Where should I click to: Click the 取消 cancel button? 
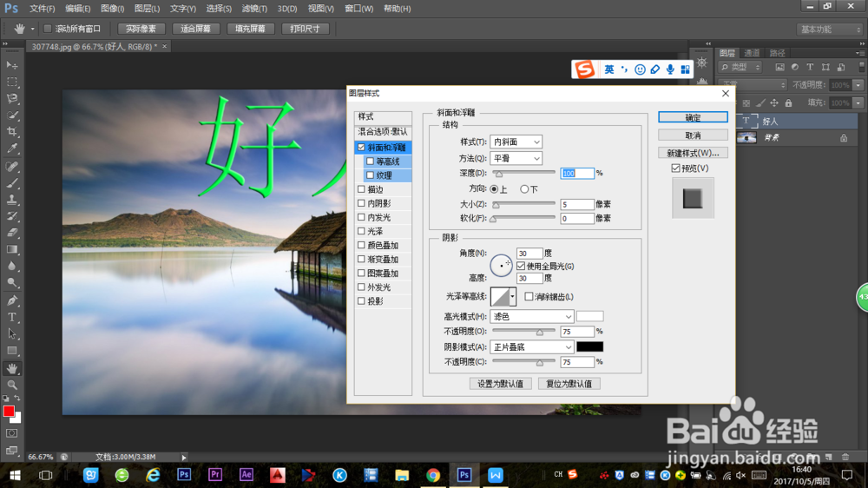[693, 135]
